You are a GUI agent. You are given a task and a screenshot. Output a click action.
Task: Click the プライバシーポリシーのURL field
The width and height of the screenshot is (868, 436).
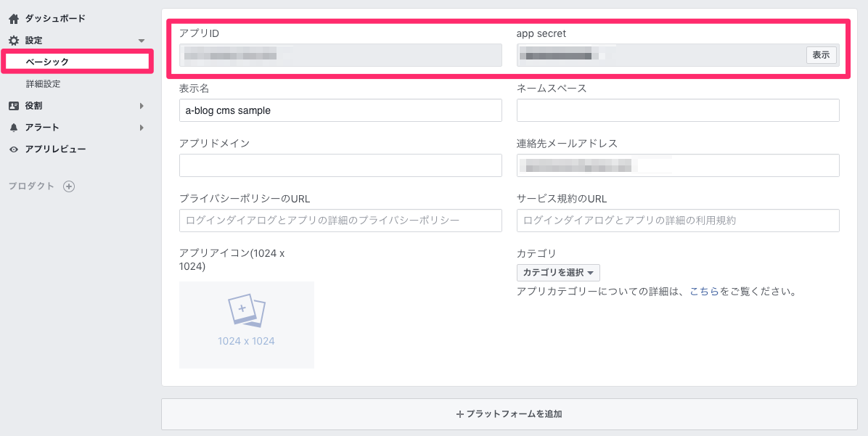coord(340,221)
